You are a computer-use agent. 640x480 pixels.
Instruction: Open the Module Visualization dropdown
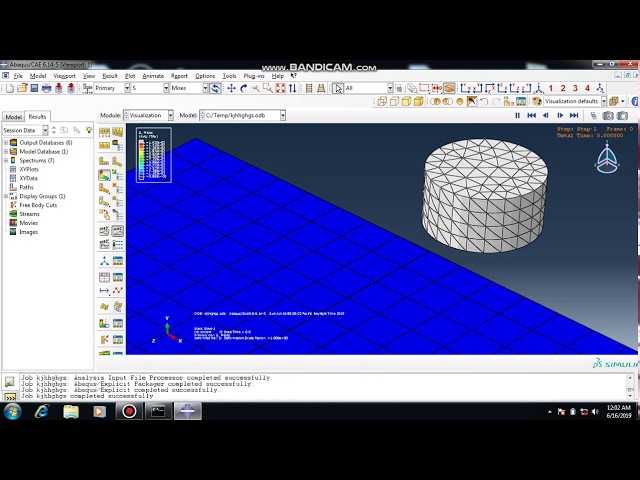[x=171, y=116]
